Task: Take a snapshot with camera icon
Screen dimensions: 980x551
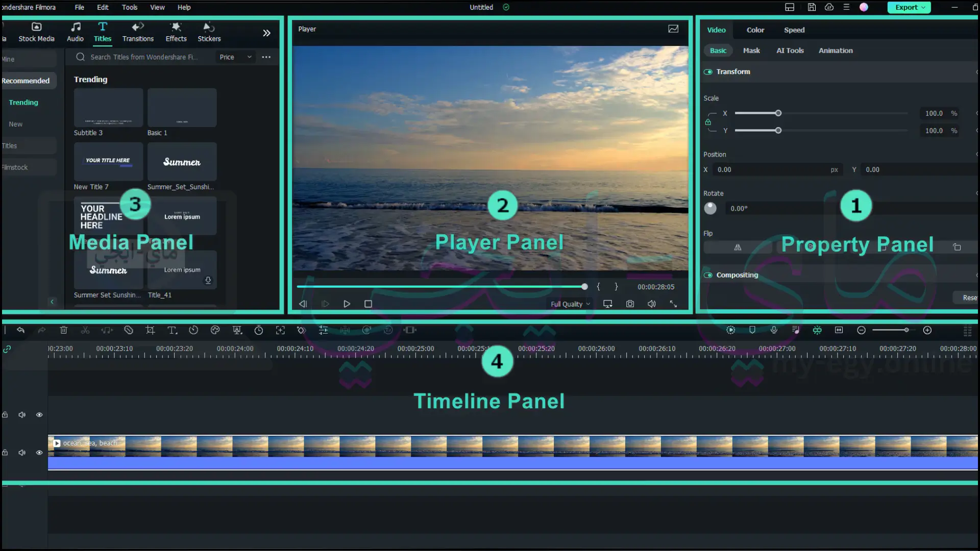Action: pyautogui.click(x=630, y=304)
